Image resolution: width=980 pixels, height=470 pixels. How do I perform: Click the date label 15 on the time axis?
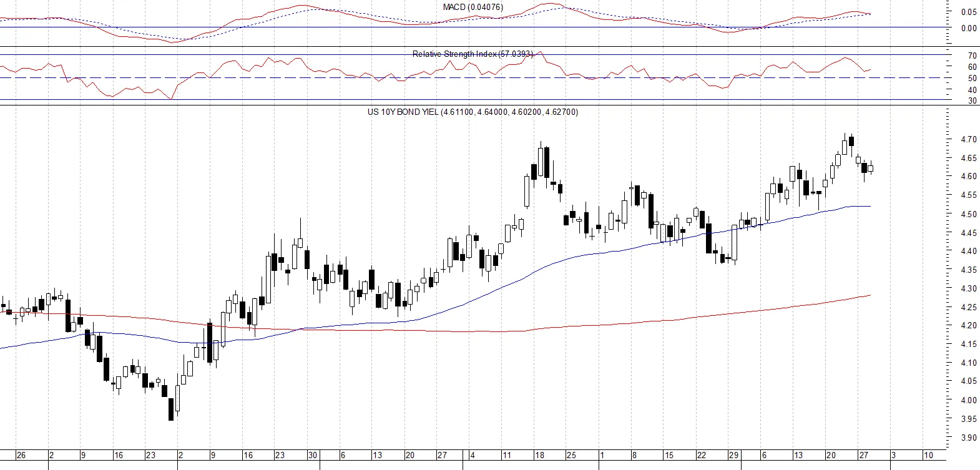click(669, 456)
